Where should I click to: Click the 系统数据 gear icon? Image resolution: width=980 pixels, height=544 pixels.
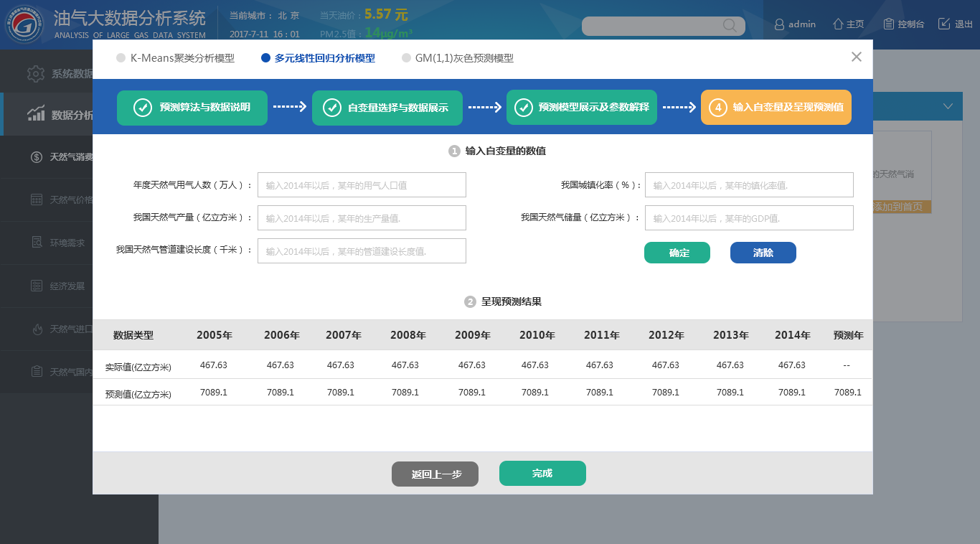[x=35, y=73]
